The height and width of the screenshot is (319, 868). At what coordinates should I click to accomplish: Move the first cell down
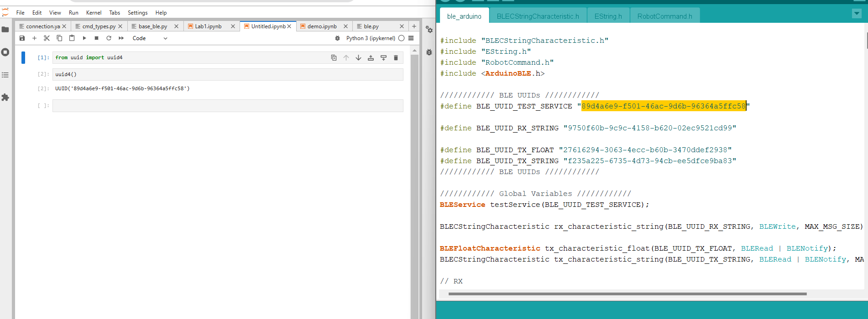tap(358, 58)
